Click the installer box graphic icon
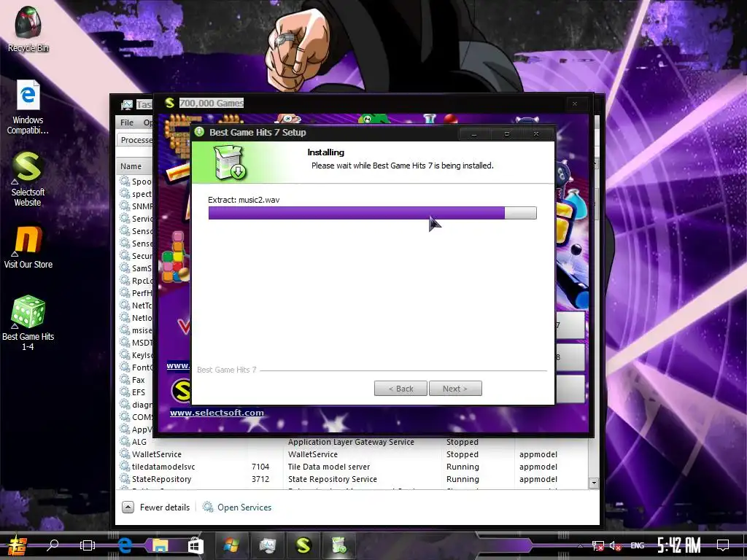The width and height of the screenshot is (747, 560). [x=229, y=163]
